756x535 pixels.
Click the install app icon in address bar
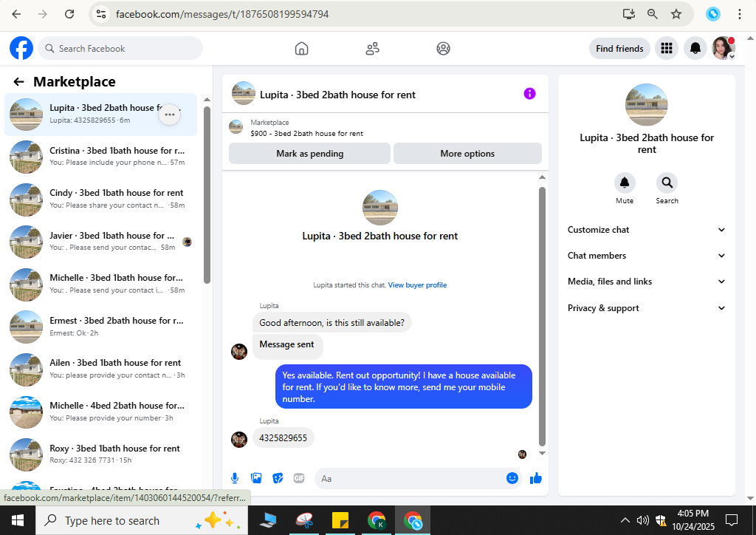pos(629,14)
